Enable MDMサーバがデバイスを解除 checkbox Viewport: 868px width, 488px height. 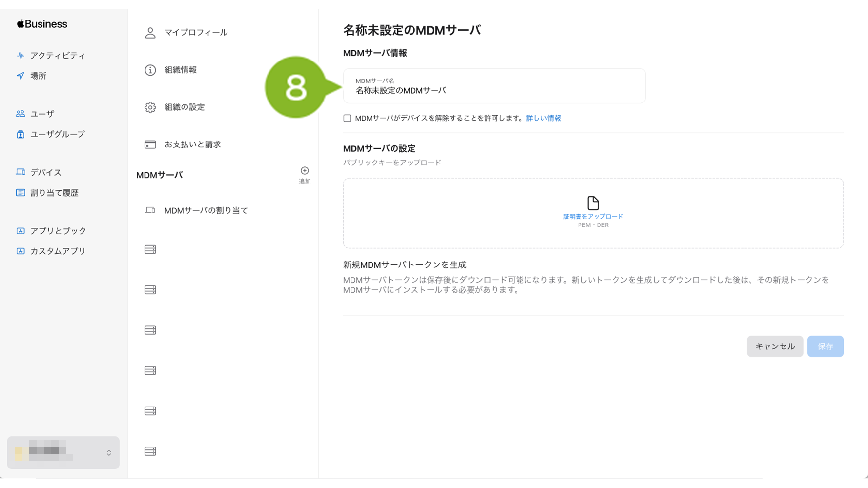[347, 118]
